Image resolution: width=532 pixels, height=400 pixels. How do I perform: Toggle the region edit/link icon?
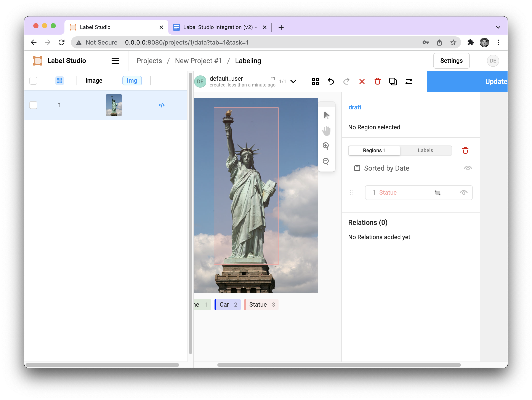point(437,193)
